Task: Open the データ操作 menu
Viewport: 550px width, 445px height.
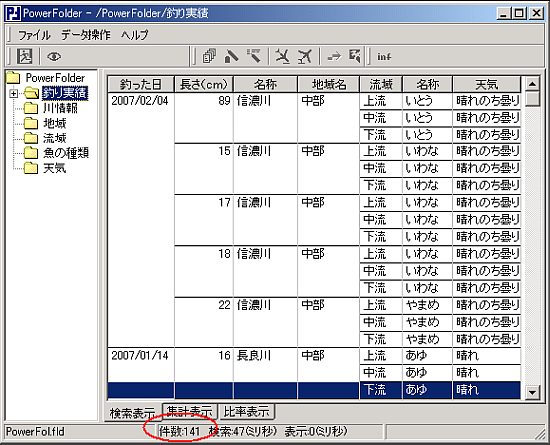Action: 86,35
